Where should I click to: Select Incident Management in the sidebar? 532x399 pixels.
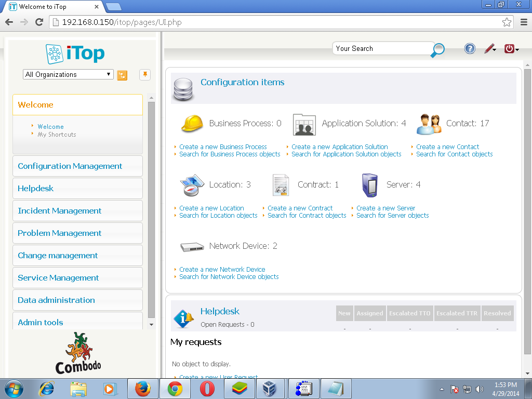coord(58,210)
